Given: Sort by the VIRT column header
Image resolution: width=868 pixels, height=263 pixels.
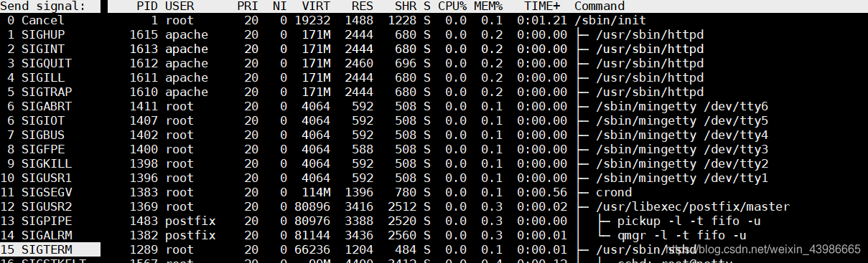Looking at the screenshot, I should pos(316,6).
